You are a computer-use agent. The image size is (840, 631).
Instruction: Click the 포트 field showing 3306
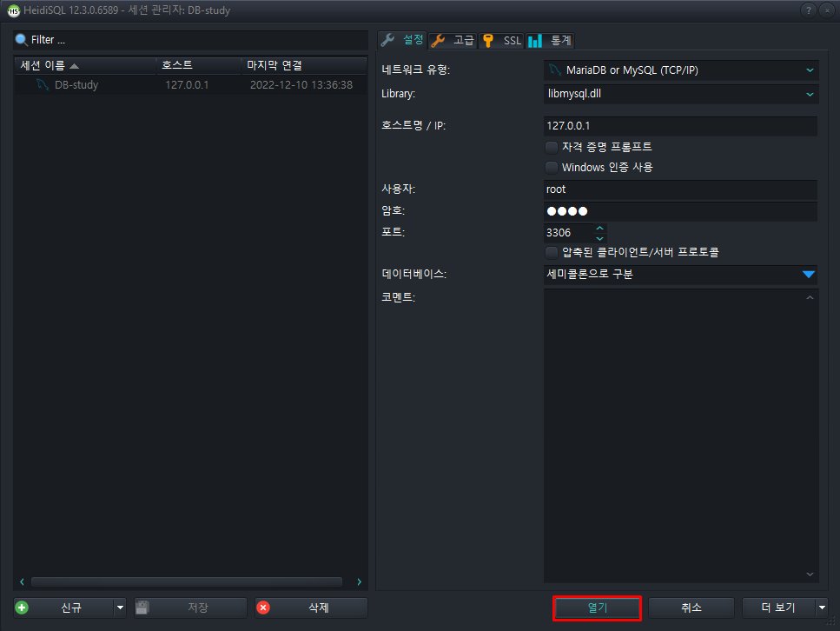(569, 233)
